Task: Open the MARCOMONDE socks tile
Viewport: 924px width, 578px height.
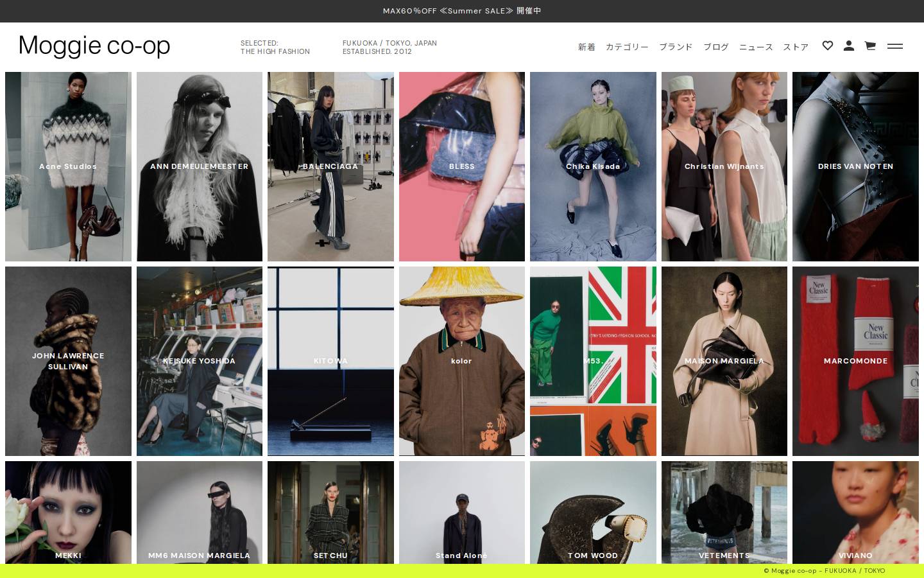Action: (x=855, y=361)
